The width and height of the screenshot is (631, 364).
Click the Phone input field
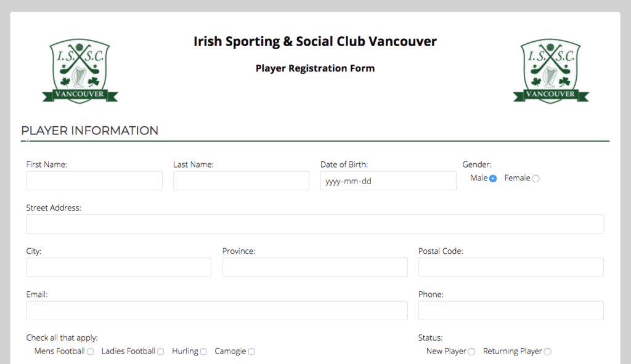point(511,310)
